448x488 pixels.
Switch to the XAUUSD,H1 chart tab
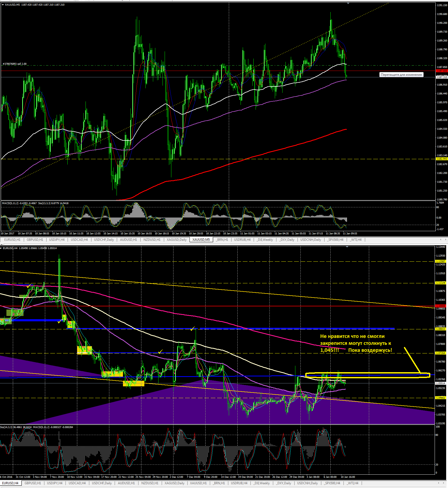point(198,483)
